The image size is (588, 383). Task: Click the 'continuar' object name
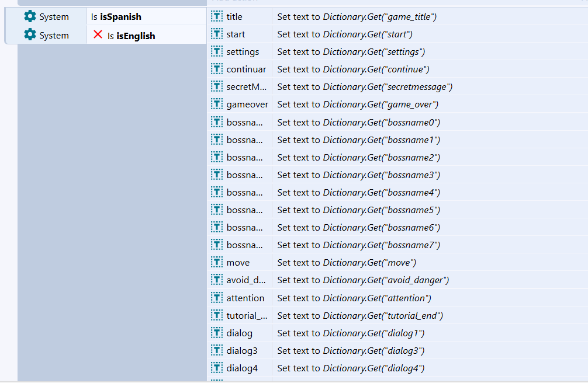[x=246, y=69]
